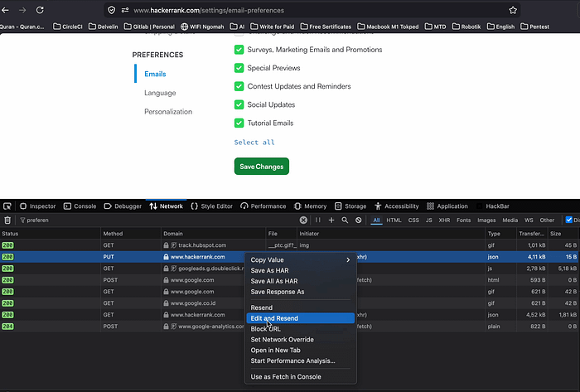Click the lock icon on the www.google.co.id row
Screen dimensions: 580x392
[x=166, y=303]
